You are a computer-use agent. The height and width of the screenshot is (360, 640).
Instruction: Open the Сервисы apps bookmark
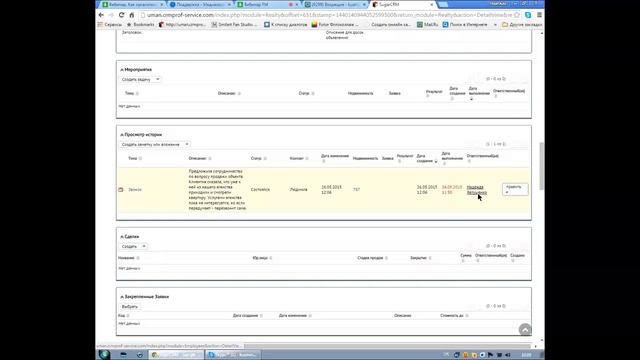tap(109, 24)
